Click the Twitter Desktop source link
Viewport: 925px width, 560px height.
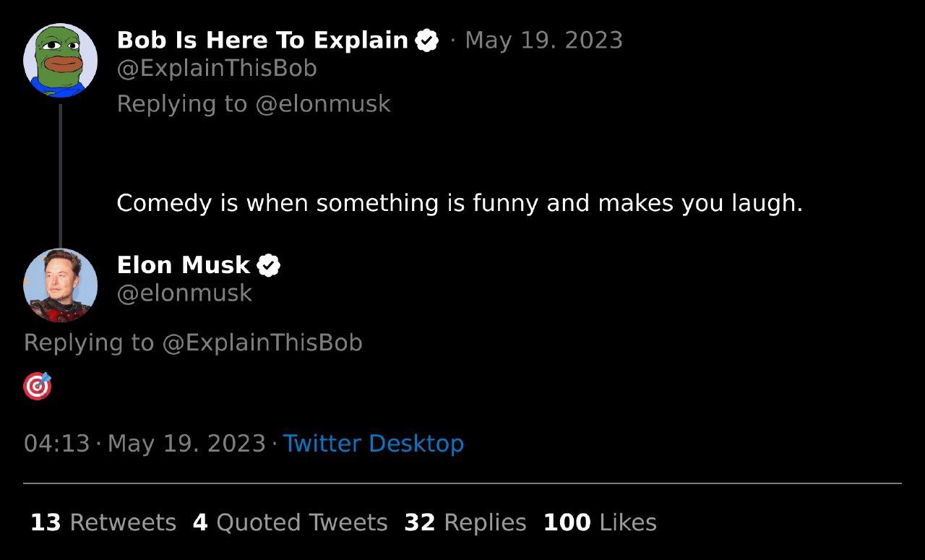click(x=374, y=443)
